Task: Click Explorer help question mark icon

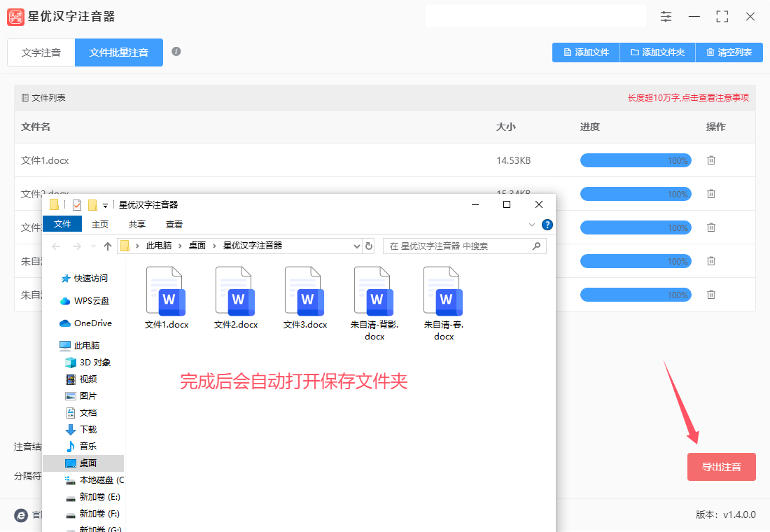Action: (547, 225)
